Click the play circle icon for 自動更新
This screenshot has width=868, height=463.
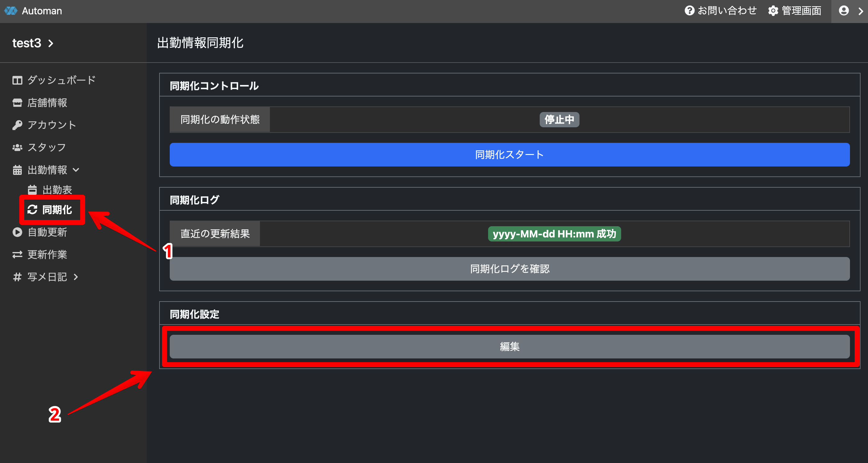pyautogui.click(x=17, y=232)
